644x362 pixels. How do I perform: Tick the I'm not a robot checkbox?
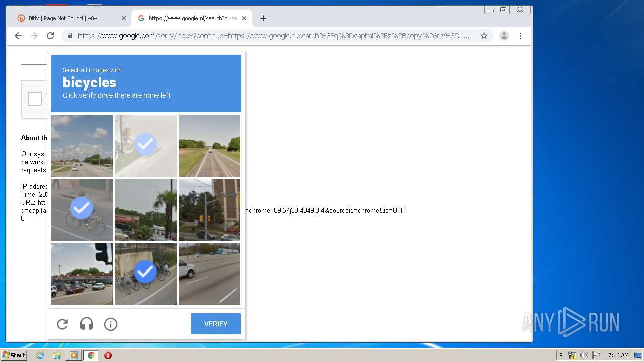coord(35,99)
